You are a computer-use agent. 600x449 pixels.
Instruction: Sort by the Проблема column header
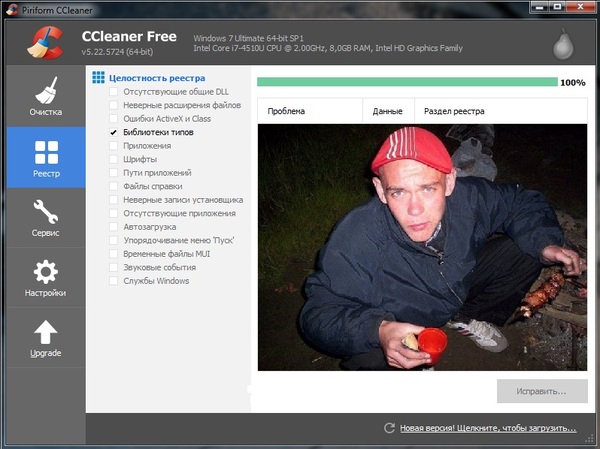[x=310, y=112]
